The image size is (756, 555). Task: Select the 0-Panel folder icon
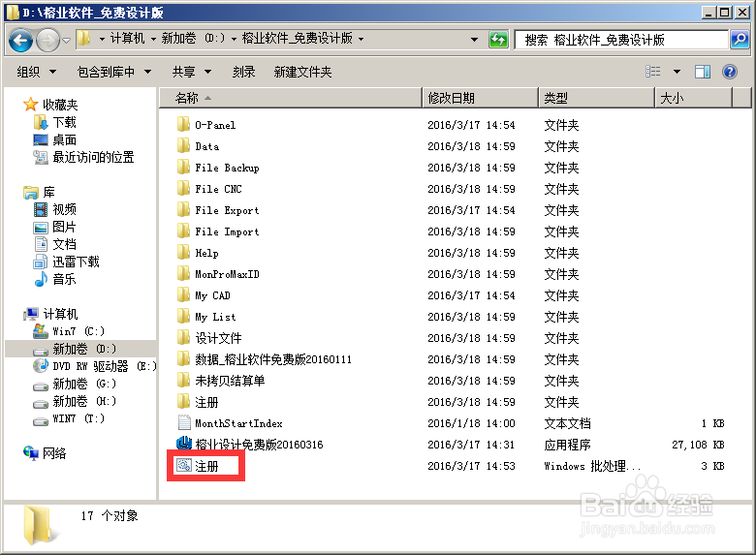click(183, 124)
